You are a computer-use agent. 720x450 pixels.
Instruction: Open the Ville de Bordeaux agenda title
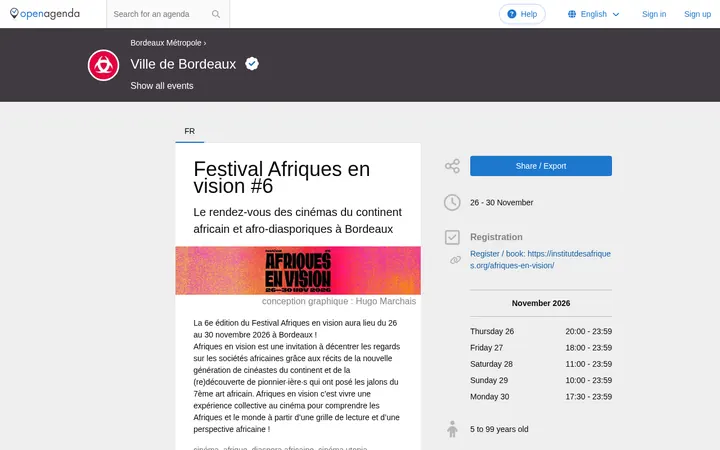[183, 64]
